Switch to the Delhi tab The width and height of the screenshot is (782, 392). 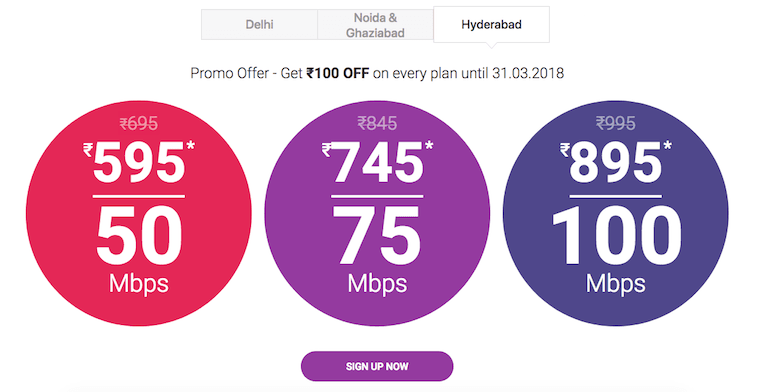point(259,24)
